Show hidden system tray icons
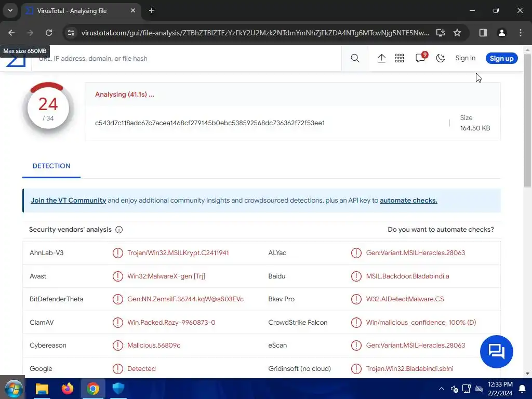Viewport: 532px width, 399px height. pos(442,389)
